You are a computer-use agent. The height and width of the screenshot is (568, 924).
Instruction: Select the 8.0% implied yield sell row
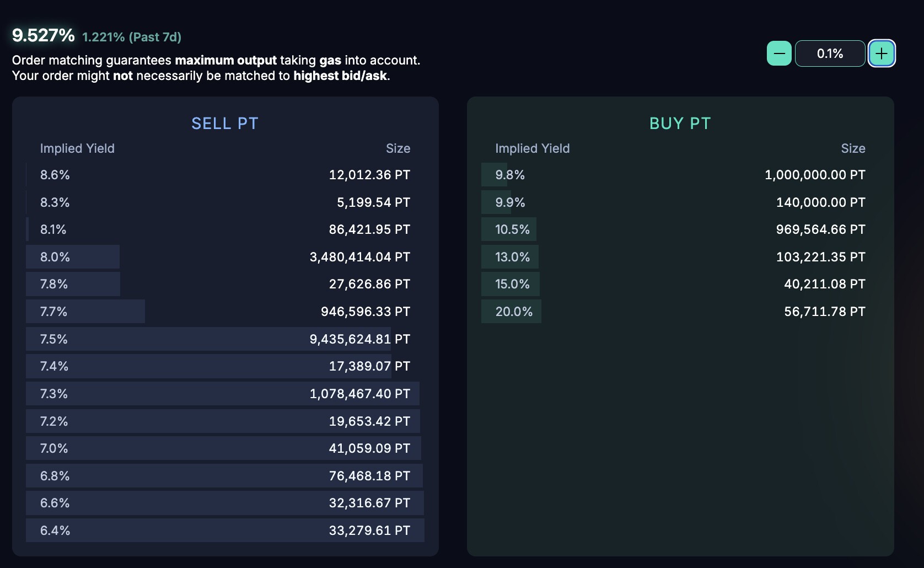[x=225, y=257]
